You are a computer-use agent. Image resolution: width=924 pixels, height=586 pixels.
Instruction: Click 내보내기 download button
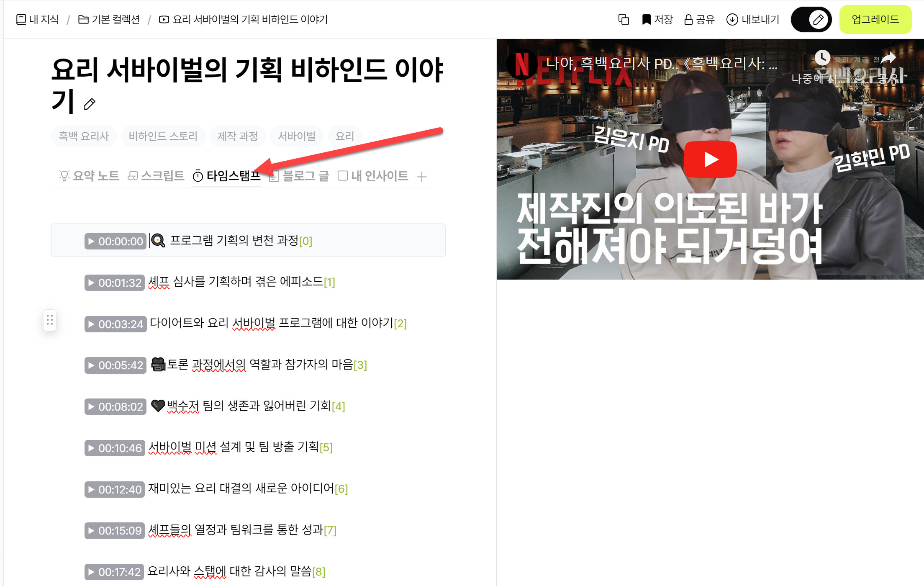pyautogui.click(x=753, y=20)
